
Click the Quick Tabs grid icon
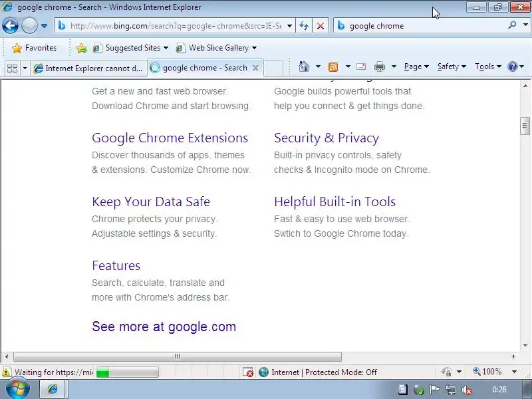coord(12,68)
